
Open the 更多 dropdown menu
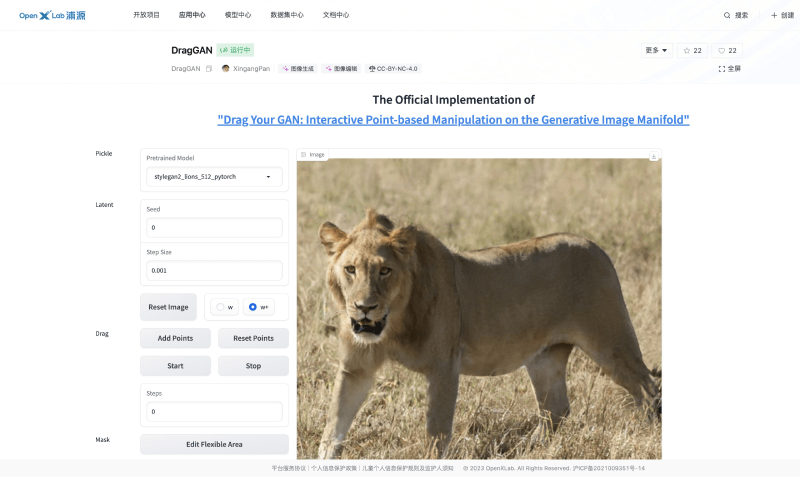click(x=656, y=50)
